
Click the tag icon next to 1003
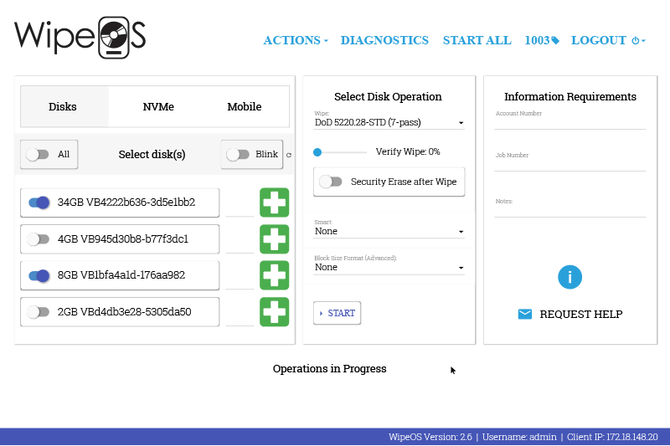click(555, 41)
